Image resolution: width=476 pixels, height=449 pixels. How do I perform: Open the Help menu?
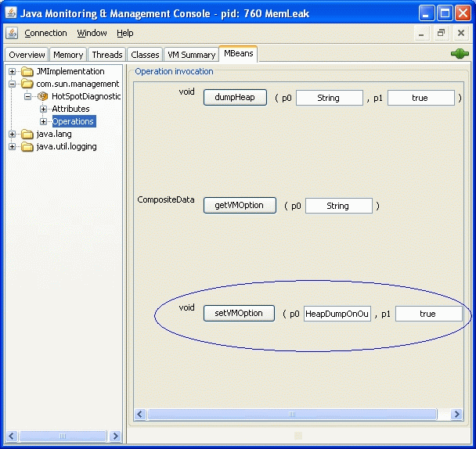click(x=125, y=33)
